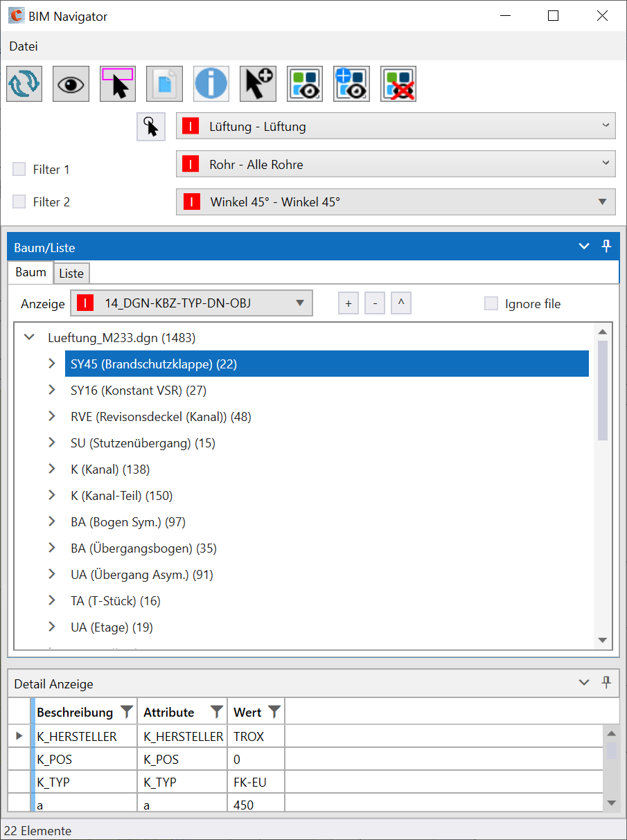Screen dimensions: 627x840
Task: Click the tree scrollbar down arrow
Action: (x=602, y=641)
